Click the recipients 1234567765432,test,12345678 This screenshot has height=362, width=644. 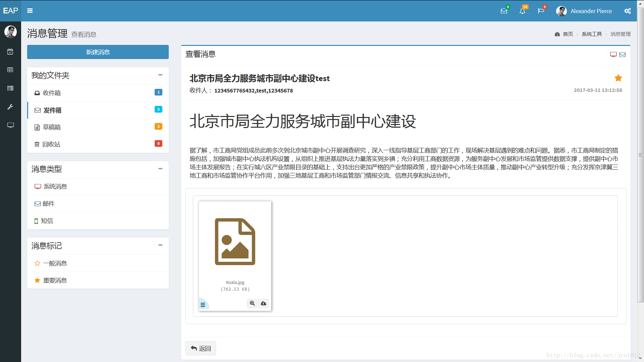click(254, 90)
